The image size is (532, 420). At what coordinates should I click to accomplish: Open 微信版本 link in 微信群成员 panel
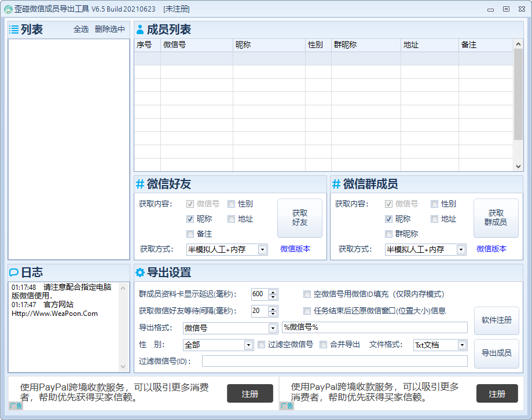coord(491,249)
